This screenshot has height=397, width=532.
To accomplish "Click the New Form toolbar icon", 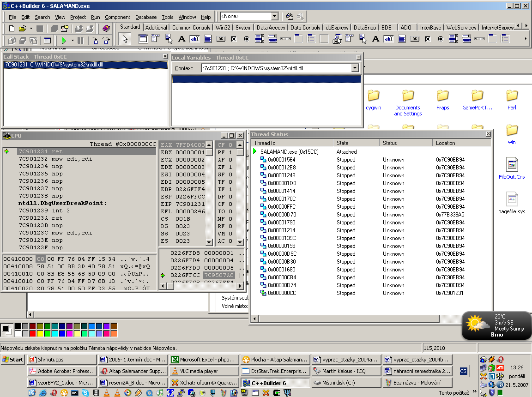I will pyautogui.click(x=48, y=41).
